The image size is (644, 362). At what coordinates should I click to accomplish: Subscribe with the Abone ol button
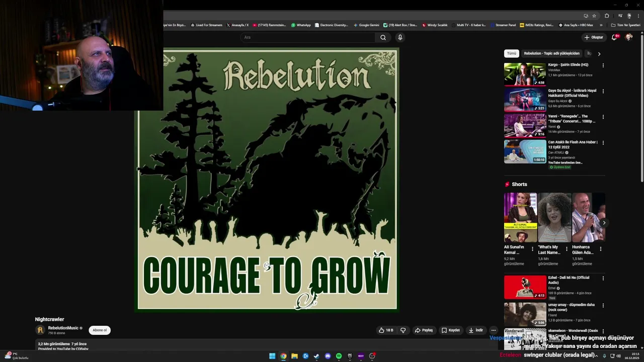click(100, 330)
